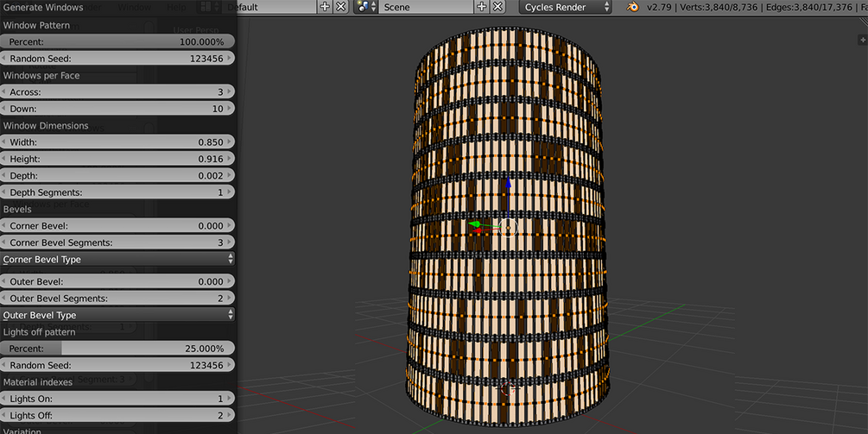Open the Corner Bevel Type dropdown

click(x=117, y=260)
